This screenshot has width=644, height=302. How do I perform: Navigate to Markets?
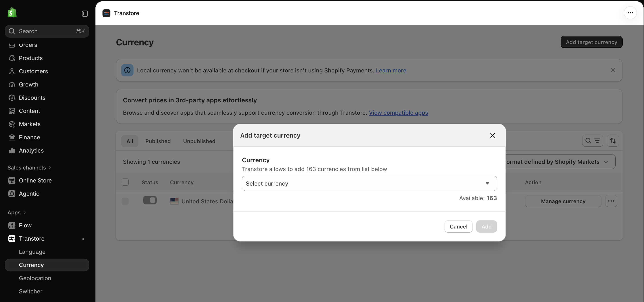click(29, 124)
